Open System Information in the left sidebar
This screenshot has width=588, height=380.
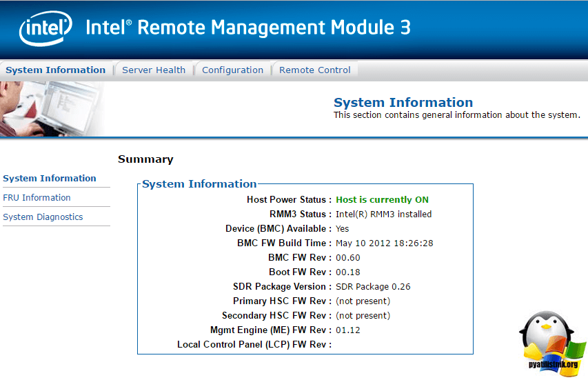tap(50, 179)
